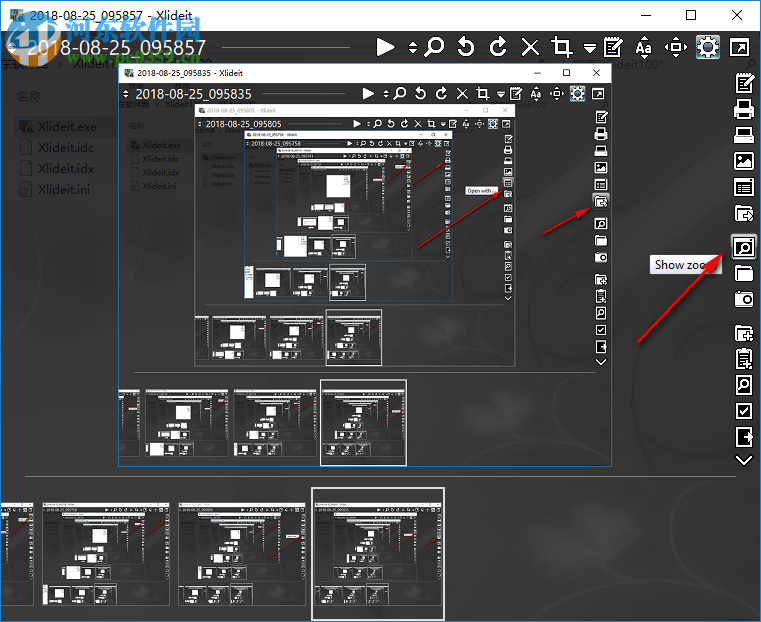Start the slideshow with the play button
This screenshot has width=761, height=622.
pyautogui.click(x=385, y=47)
